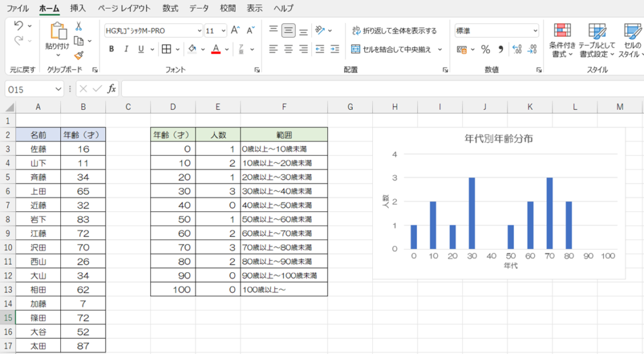The width and height of the screenshot is (644, 354).
Task: Open the 条件付き書式 conditional formatting menu
Action: [562, 40]
